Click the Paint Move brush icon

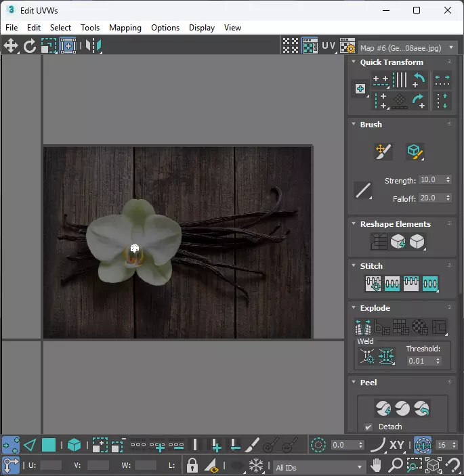[x=383, y=152]
